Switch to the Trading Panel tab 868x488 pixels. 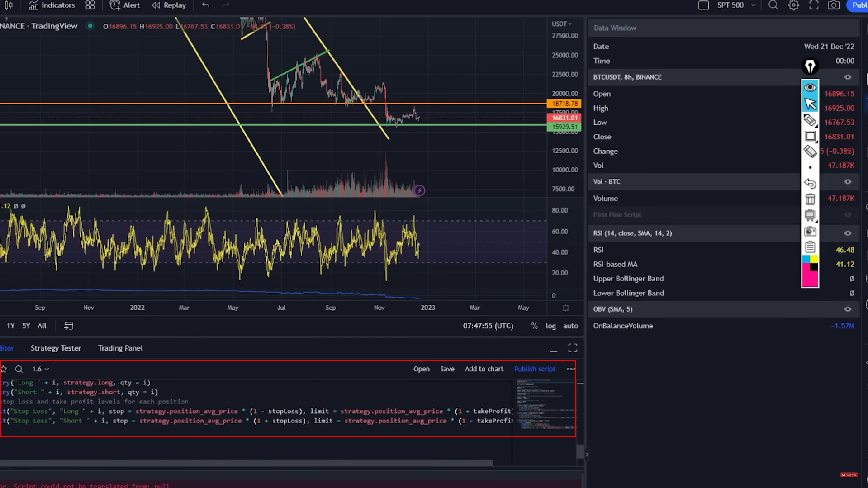[120, 348]
